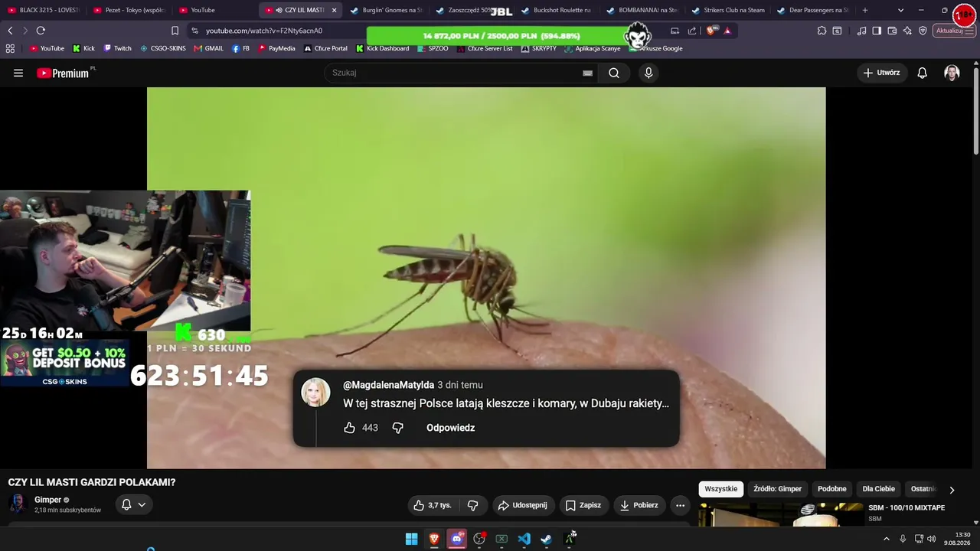The width and height of the screenshot is (980, 551).
Task: Open Gimper channel avatar
Action: (18, 504)
